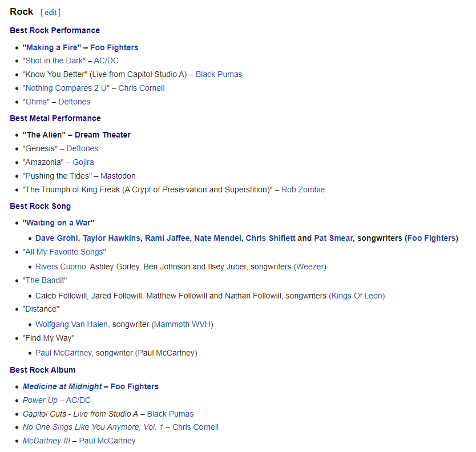Open the Gojira link

83,163
